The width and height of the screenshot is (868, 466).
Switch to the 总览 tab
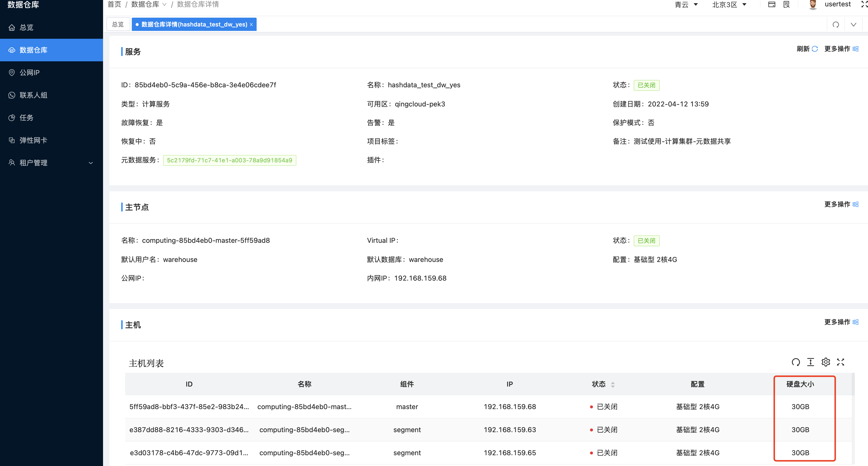point(118,24)
